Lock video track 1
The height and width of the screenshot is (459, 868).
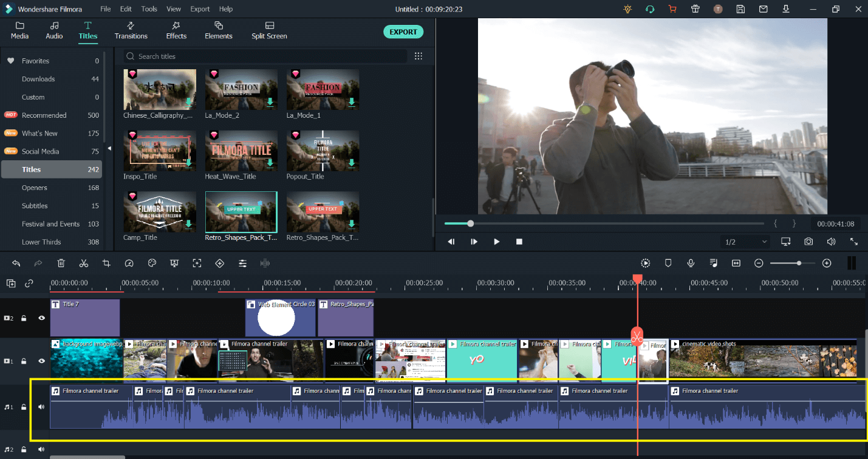coord(24,361)
